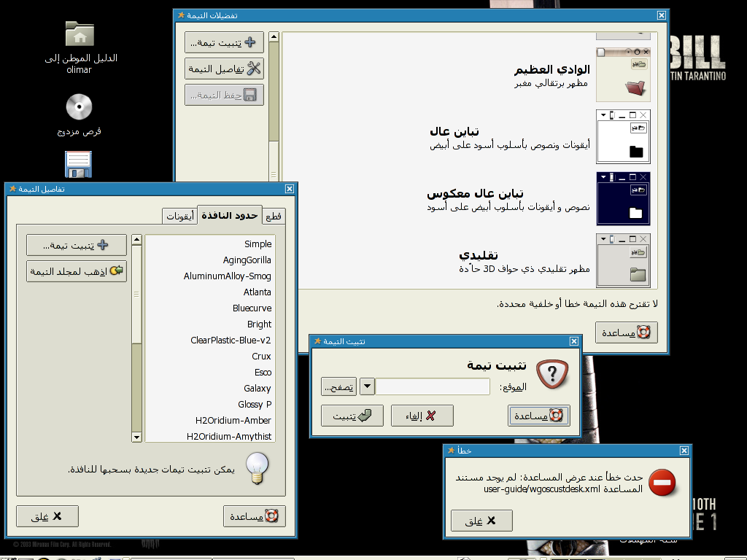Click the Theme Details wrench-and-screwdriver button
This screenshot has height=560, width=747.
[224, 69]
